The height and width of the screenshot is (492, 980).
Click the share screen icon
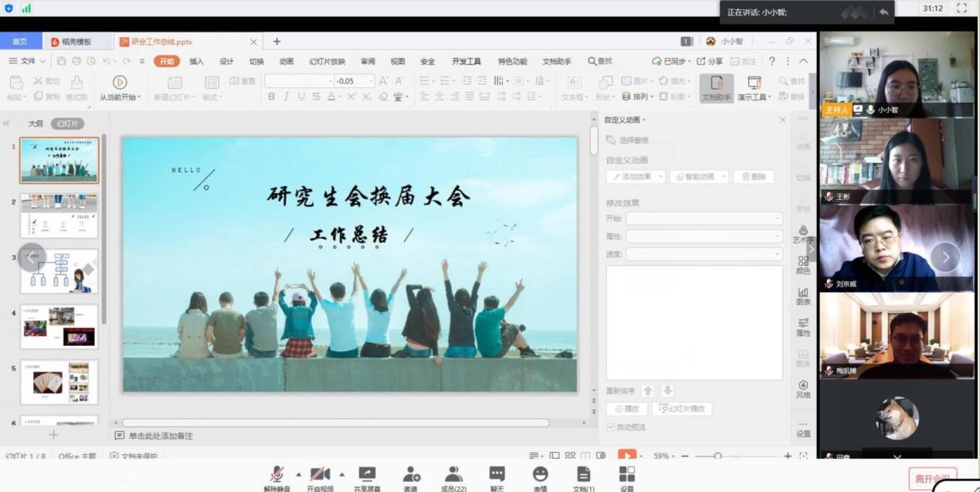367,474
